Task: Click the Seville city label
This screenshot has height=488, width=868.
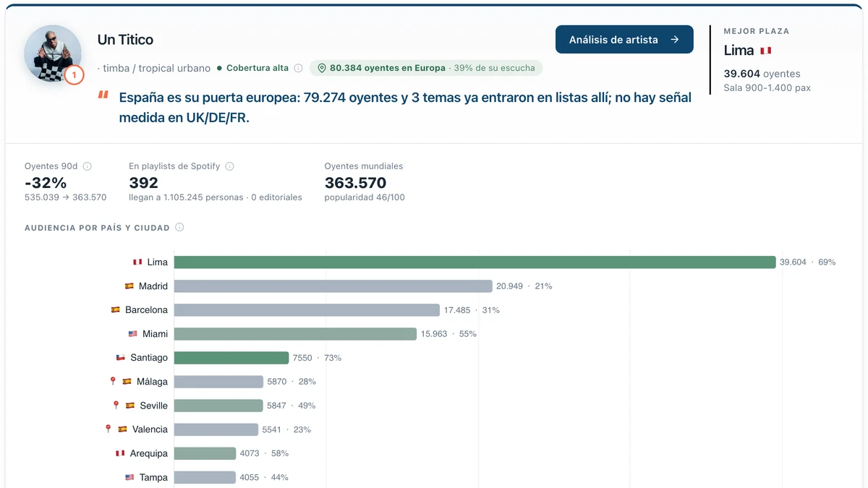Action: [154, 406]
